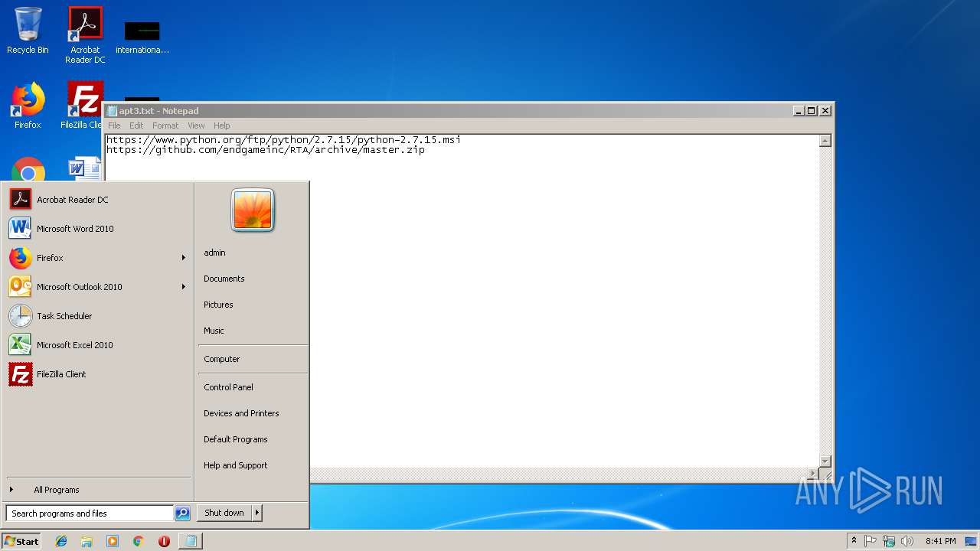Expand Microsoft Outlook 2010 jump list arrow

point(184,287)
